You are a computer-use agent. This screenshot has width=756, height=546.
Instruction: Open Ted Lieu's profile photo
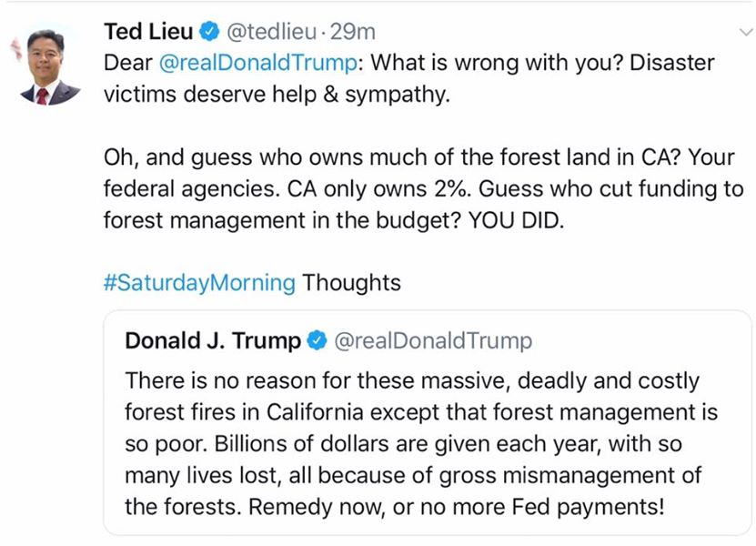click(50, 66)
